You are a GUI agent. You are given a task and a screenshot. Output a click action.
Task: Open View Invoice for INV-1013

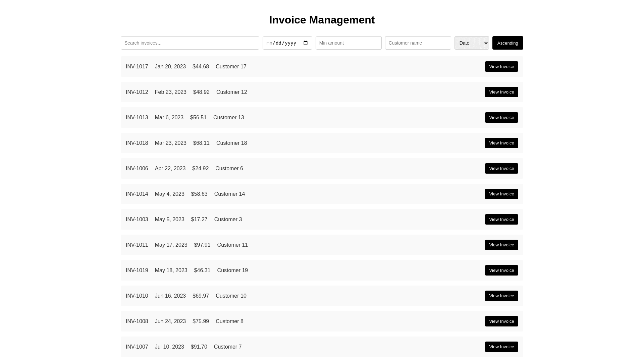tap(501, 118)
